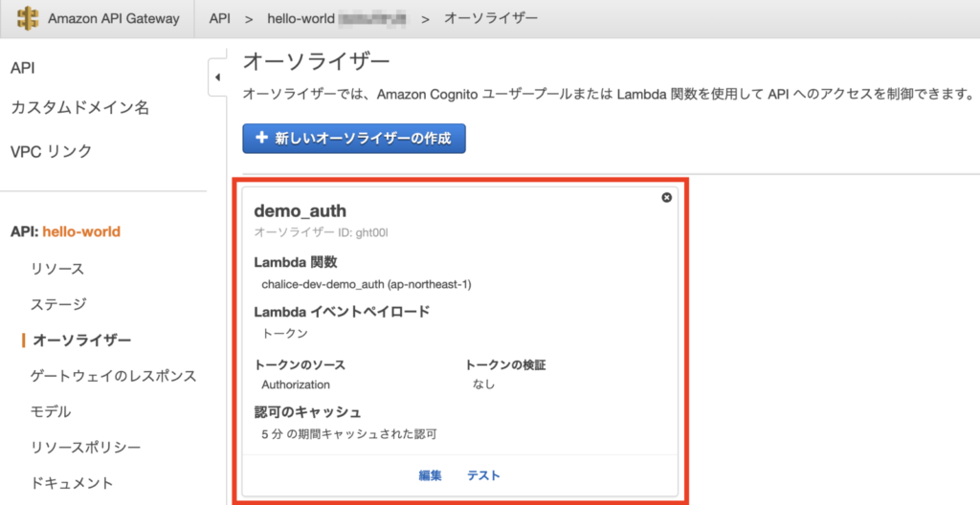
Task: Click 5 分 の期間キャッシュされた認可 text
Action: pyautogui.click(x=348, y=434)
